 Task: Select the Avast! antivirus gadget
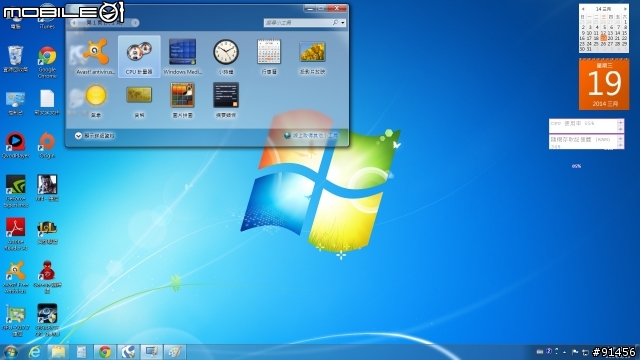coord(96,56)
